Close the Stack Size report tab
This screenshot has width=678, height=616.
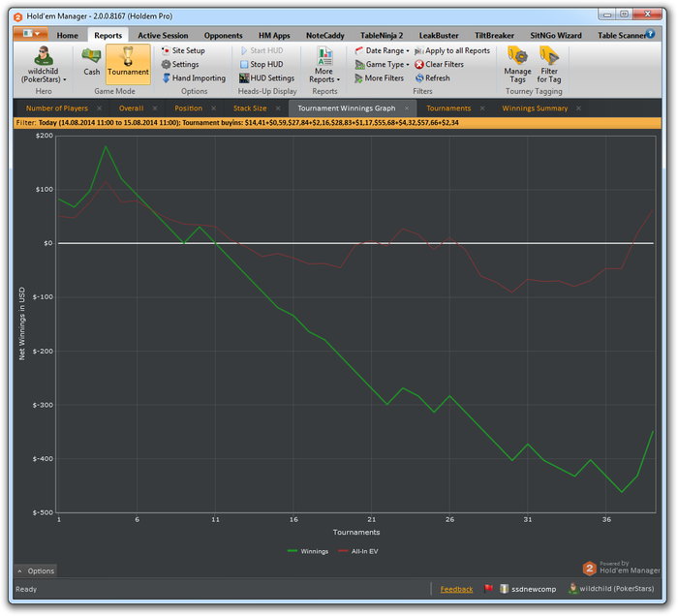point(278,108)
